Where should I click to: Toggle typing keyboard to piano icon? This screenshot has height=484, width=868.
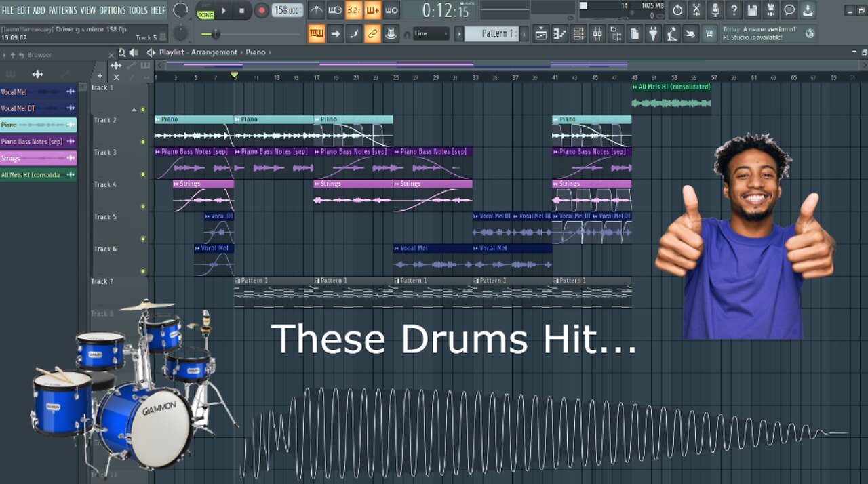coord(316,33)
